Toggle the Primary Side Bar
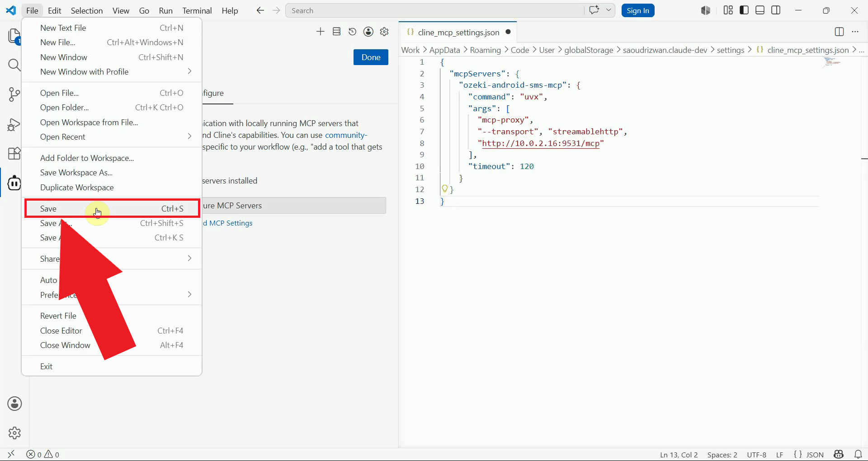Screen dimensions: 868x461 point(744,10)
